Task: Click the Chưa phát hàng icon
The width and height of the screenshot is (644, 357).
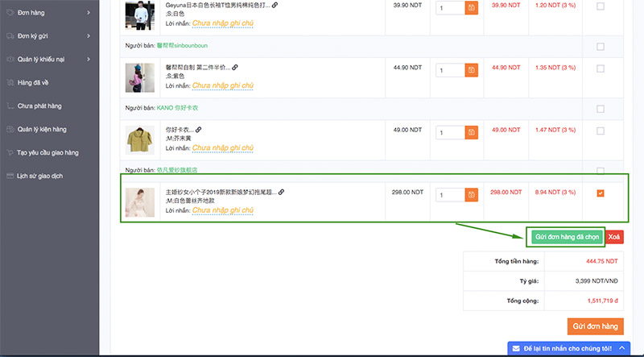Action: [10, 106]
